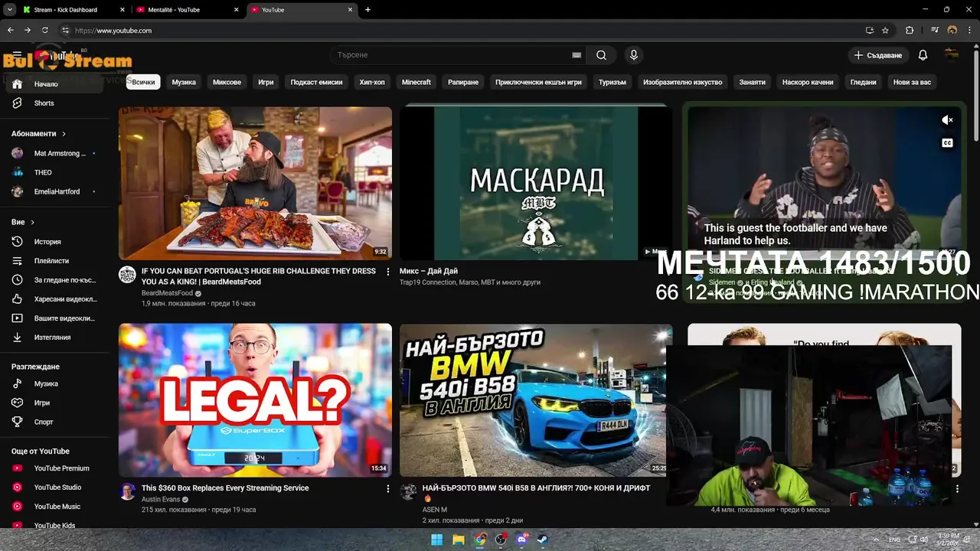Click the Създаване create button
The height and width of the screenshot is (551, 980).
point(878,55)
